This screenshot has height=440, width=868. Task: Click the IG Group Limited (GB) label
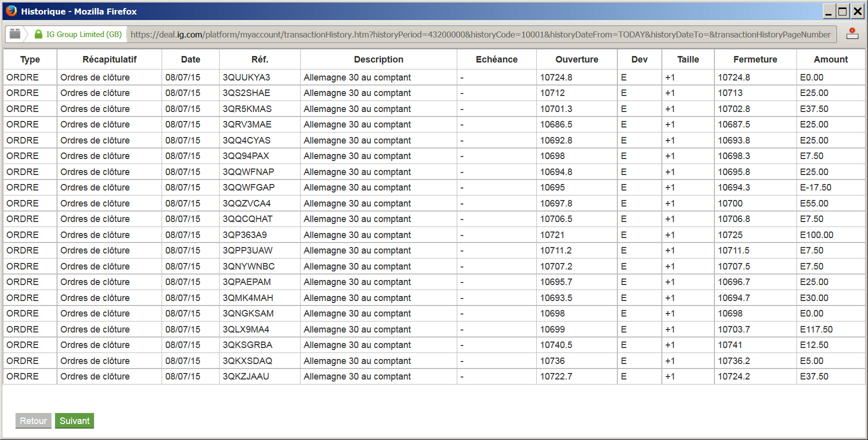pyautogui.click(x=84, y=34)
